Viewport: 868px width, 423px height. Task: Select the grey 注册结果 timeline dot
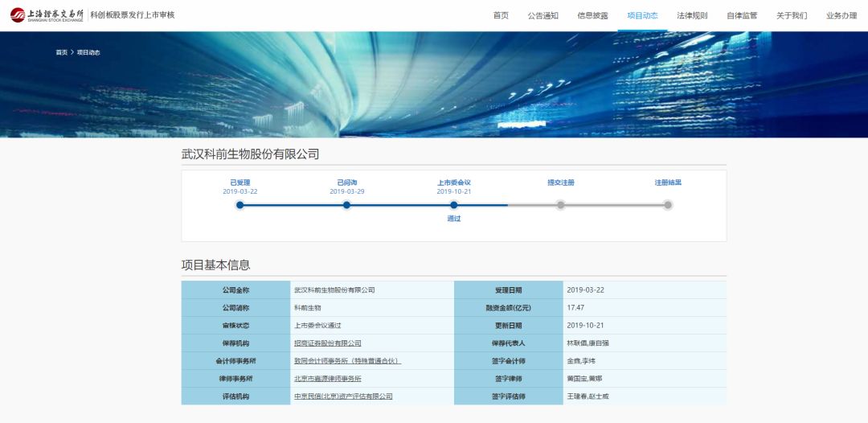tap(668, 205)
